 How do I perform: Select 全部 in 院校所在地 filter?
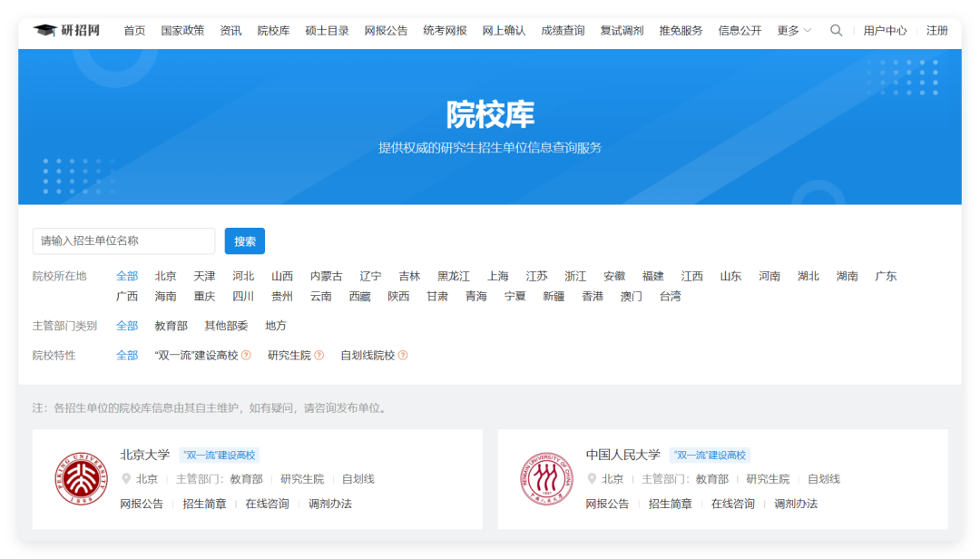point(127,276)
